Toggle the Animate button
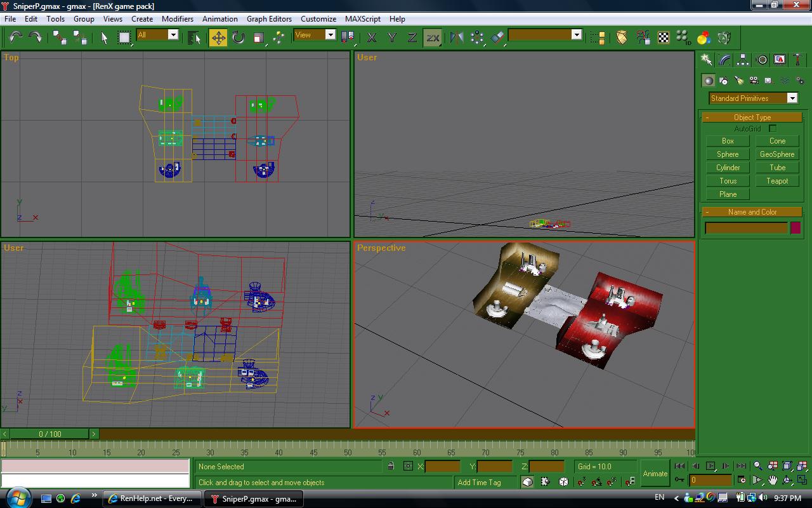This screenshot has width=812, height=508. [x=655, y=474]
